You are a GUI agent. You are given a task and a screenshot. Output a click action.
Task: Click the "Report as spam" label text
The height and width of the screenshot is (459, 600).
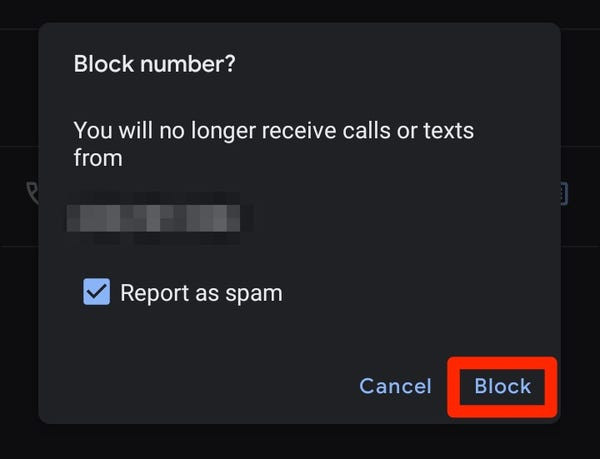[x=201, y=293]
